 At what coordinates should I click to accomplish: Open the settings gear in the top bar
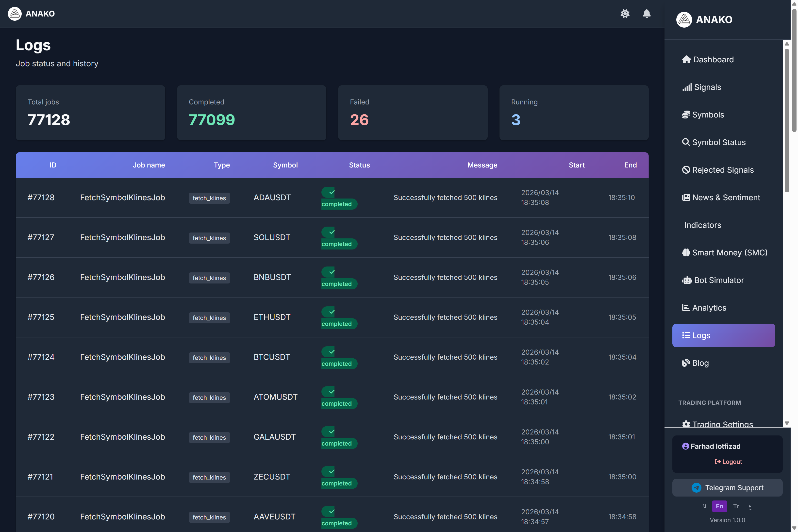[625, 14]
